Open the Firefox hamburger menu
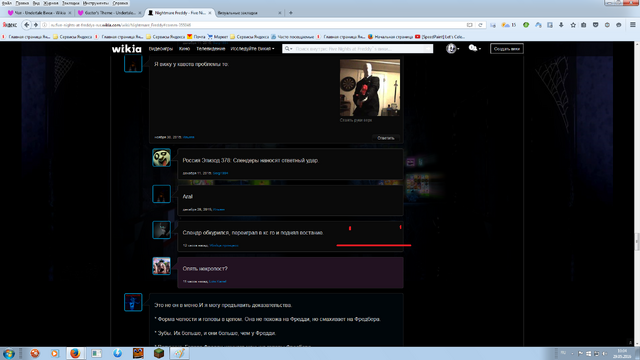This screenshot has width=640, height=360. point(633,25)
